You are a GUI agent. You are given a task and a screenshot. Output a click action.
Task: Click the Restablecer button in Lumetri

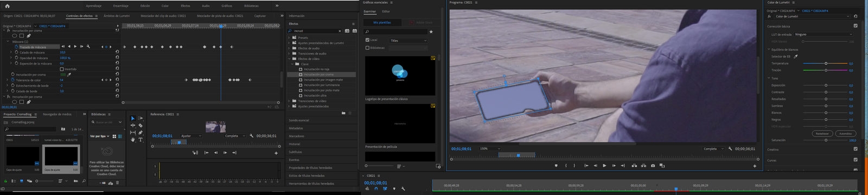822,133
